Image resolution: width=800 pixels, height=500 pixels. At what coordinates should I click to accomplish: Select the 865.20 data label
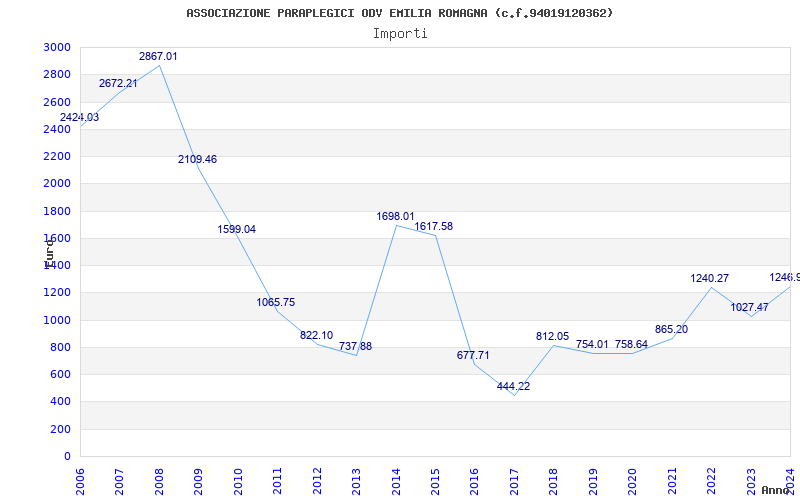pos(671,329)
